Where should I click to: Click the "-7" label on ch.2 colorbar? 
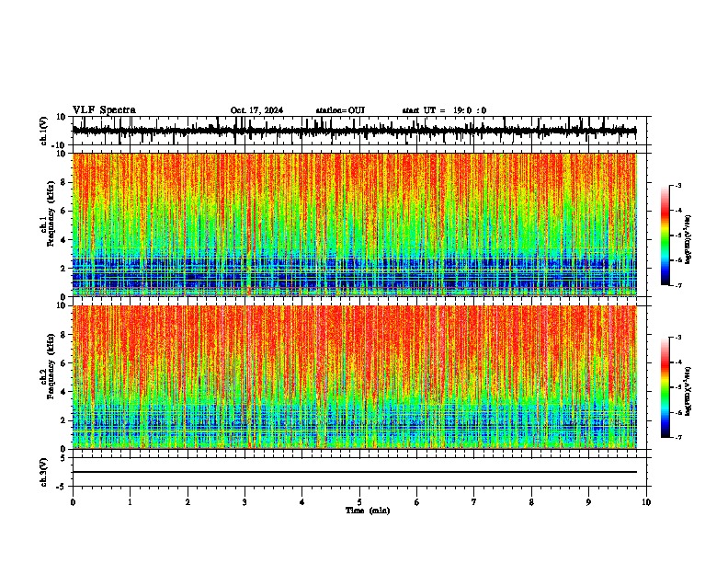click(677, 437)
